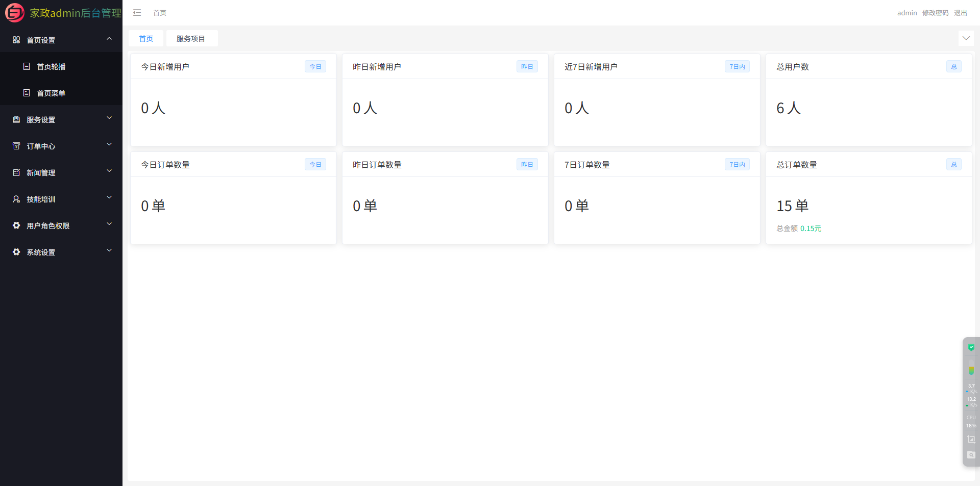Click 退出 to log out
Image resolution: width=980 pixels, height=486 pixels.
coord(961,13)
